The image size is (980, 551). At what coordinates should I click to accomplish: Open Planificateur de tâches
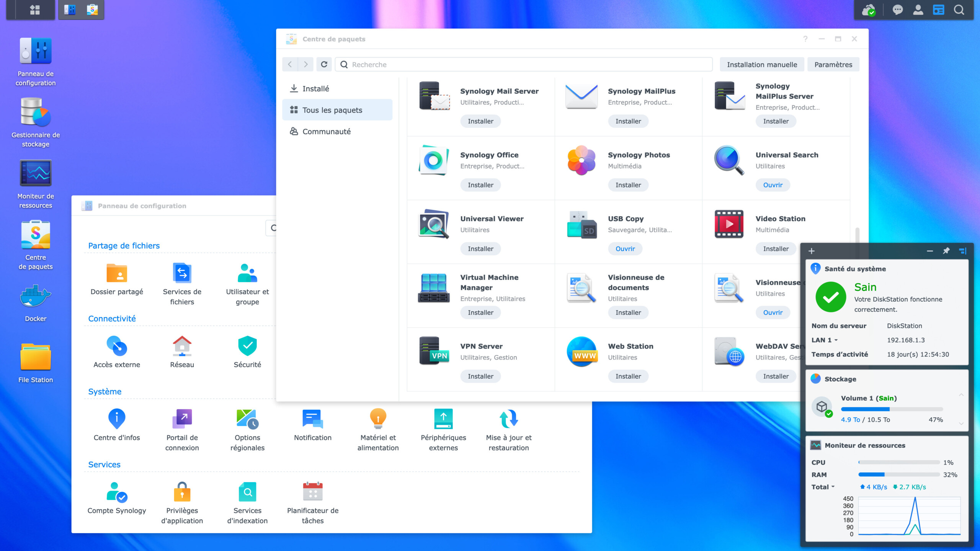tap(313, 503)
